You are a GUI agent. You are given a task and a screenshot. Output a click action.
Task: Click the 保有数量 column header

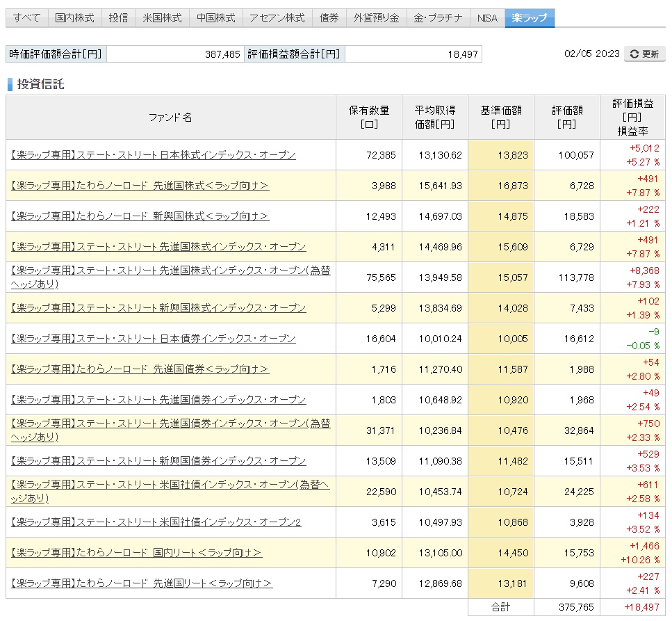pyautogui.click(x=368, y=117)
